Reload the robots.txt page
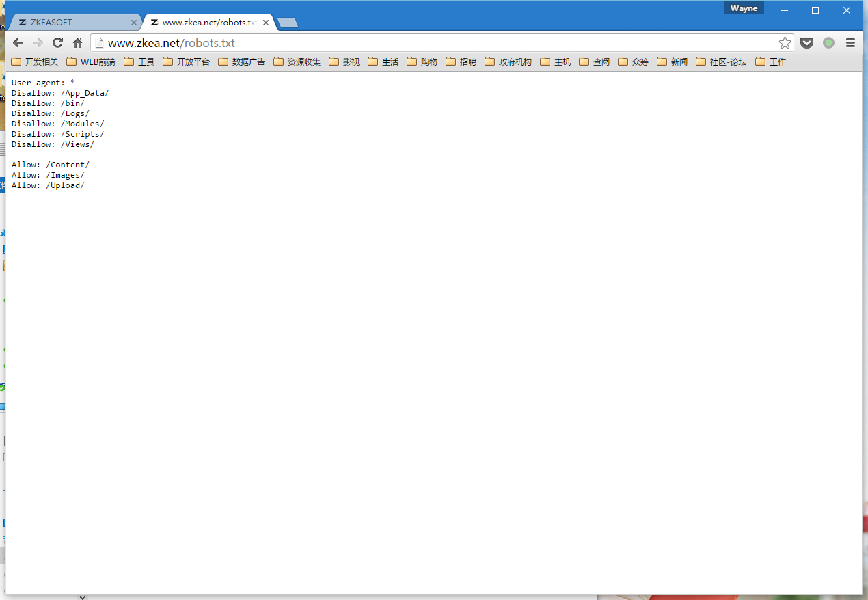 [x=57, y=42]
